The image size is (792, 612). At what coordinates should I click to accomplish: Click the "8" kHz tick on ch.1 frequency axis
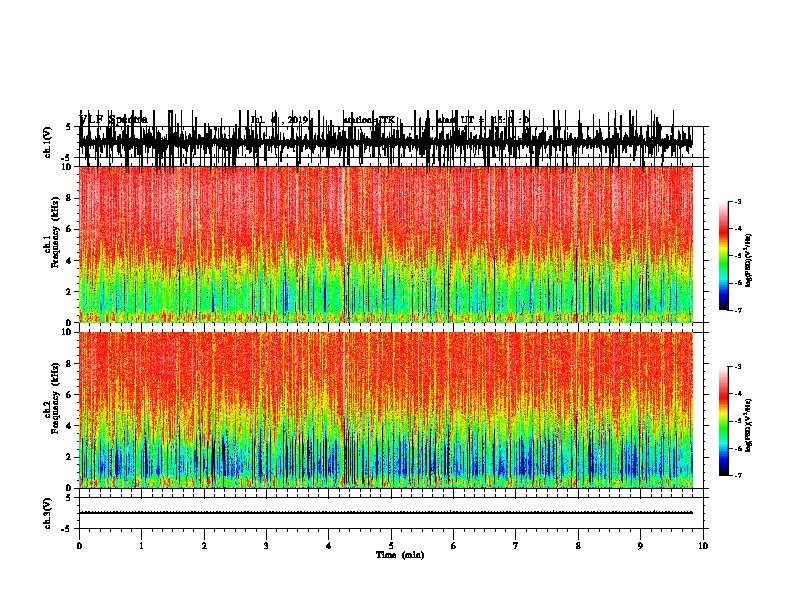70,198
